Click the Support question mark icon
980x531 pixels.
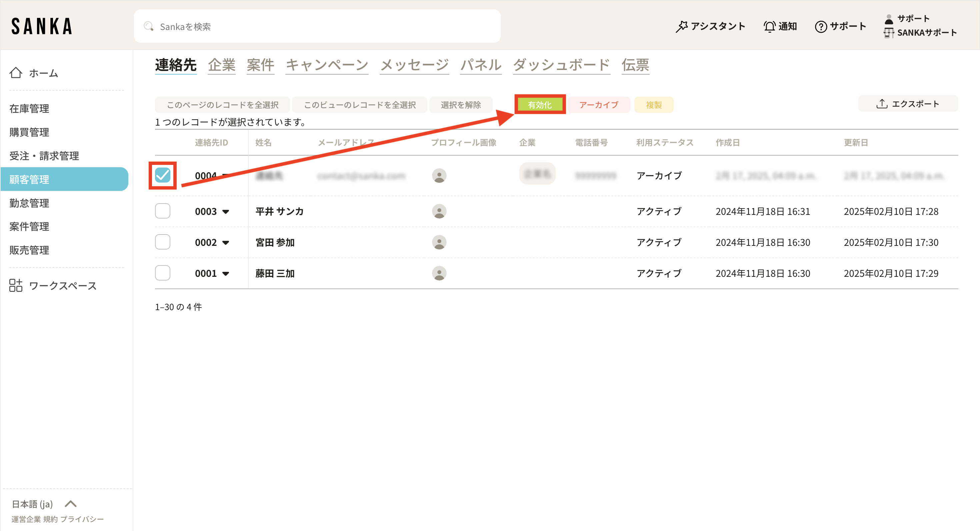click(x=821, y=27)
